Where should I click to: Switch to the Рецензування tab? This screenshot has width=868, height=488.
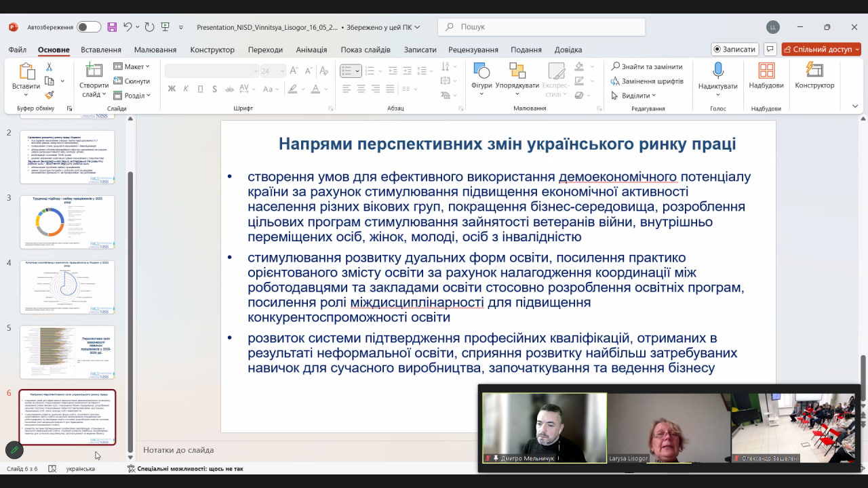tap(473, 49)
